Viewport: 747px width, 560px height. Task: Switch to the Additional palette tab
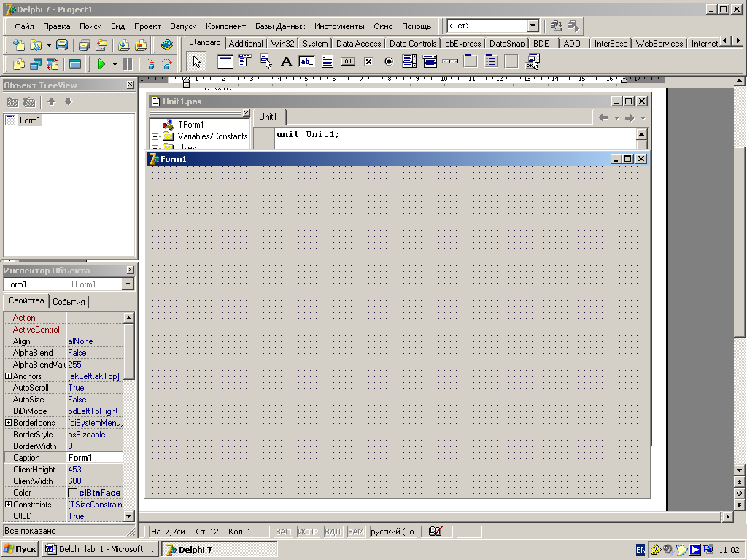(x=246, y=43)
